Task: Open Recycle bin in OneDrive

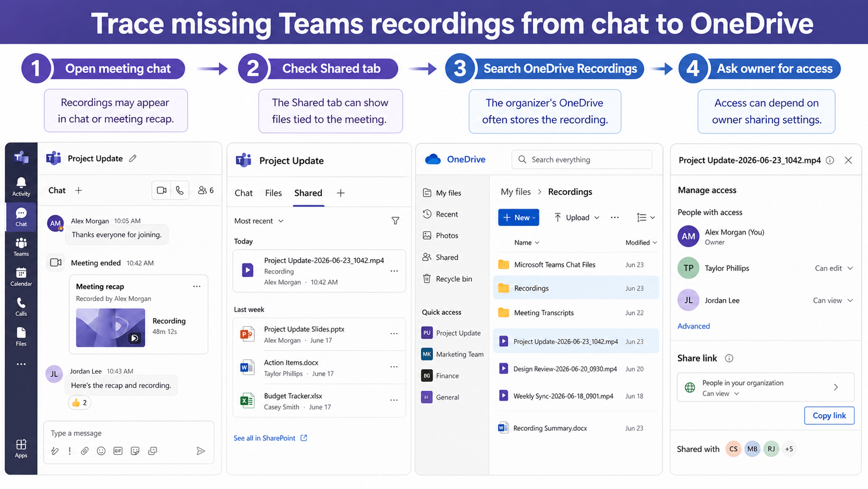Action: pyautogui.click(x=447, y=279)
